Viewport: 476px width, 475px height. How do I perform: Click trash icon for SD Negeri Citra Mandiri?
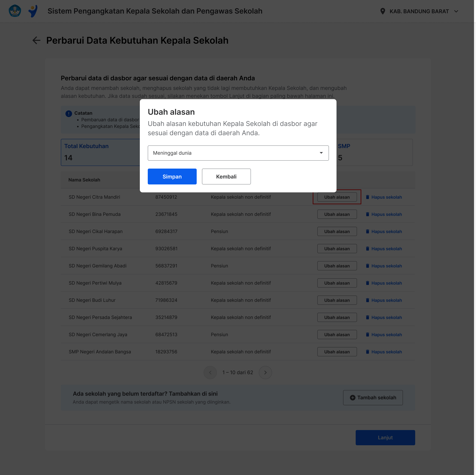coord(367,197)
